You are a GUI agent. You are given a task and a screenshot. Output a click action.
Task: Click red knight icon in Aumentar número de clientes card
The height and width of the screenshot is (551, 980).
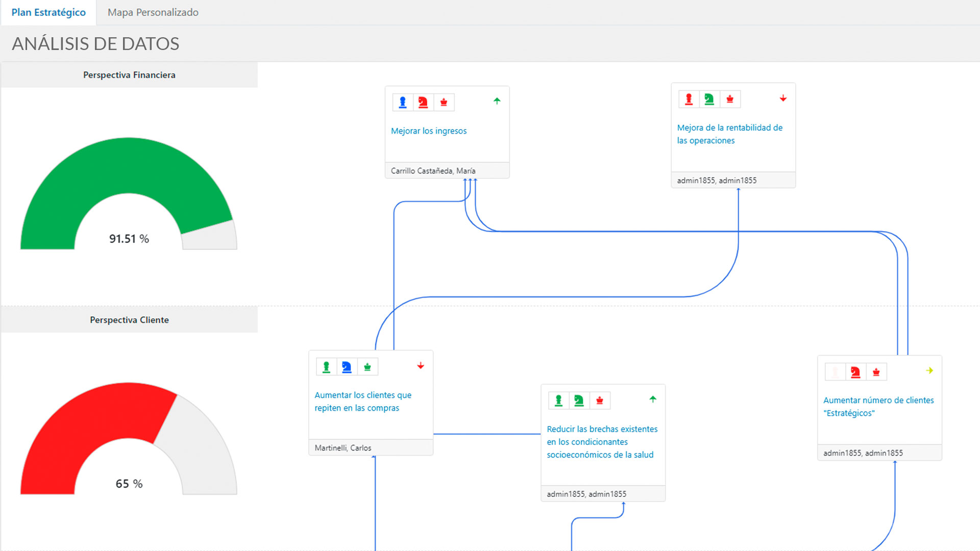click(x=855, y=372)
